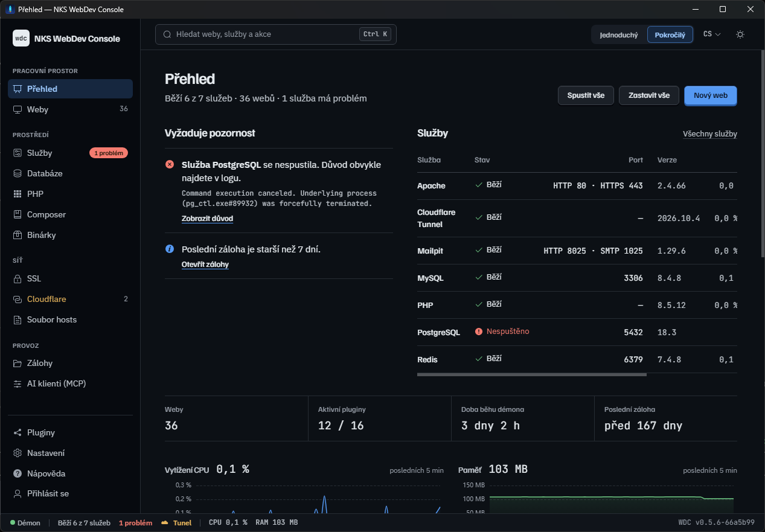Click the Cloudflare cloud icon in sidebar
765x532 pixels.
pyautogui.click(x=18, y=299)
